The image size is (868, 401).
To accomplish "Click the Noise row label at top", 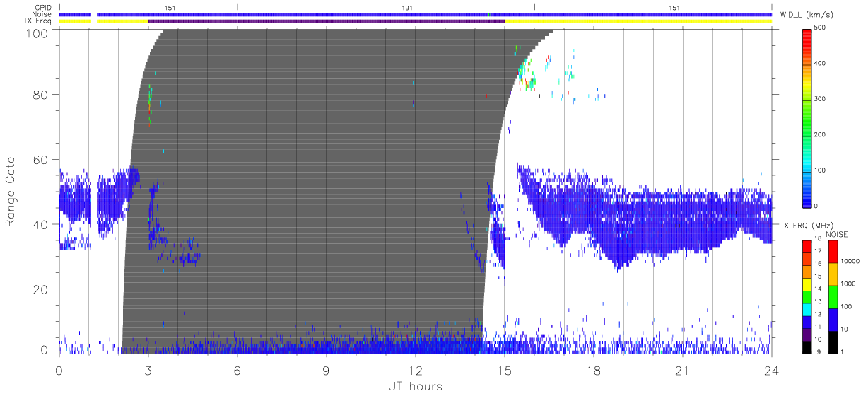I will coord(43,14).
